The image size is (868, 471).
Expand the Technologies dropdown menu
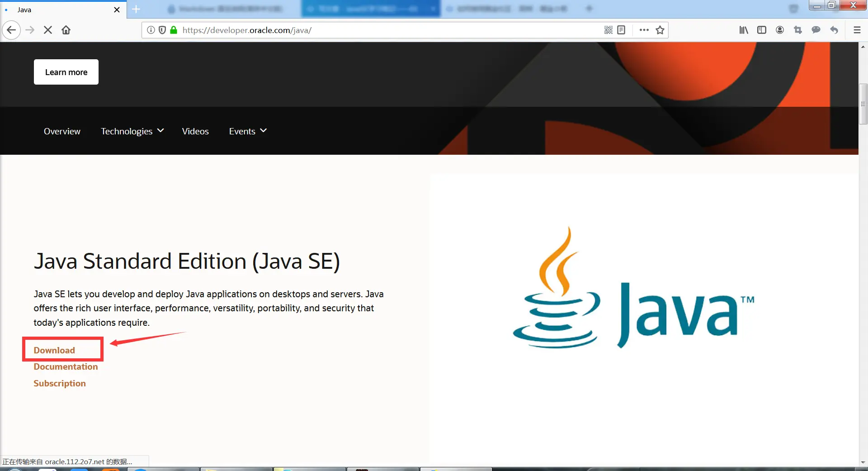pos(132,131)
